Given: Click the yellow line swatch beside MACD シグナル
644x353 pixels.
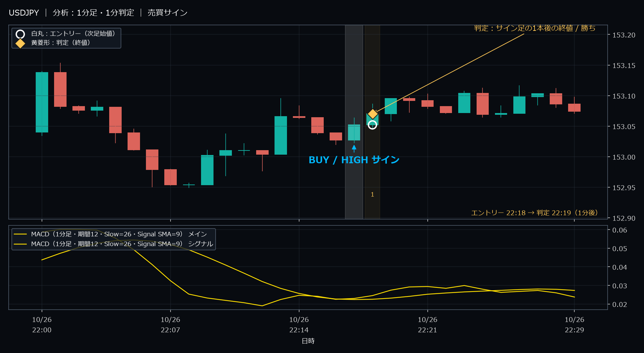Looking at the screenshot, I should click(x=20, y=244).
